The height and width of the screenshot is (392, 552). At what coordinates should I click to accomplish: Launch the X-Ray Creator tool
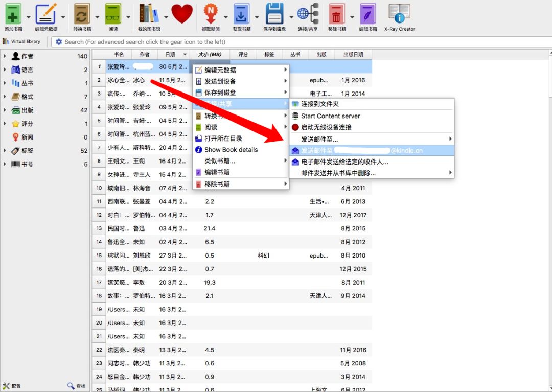(399, 15)
